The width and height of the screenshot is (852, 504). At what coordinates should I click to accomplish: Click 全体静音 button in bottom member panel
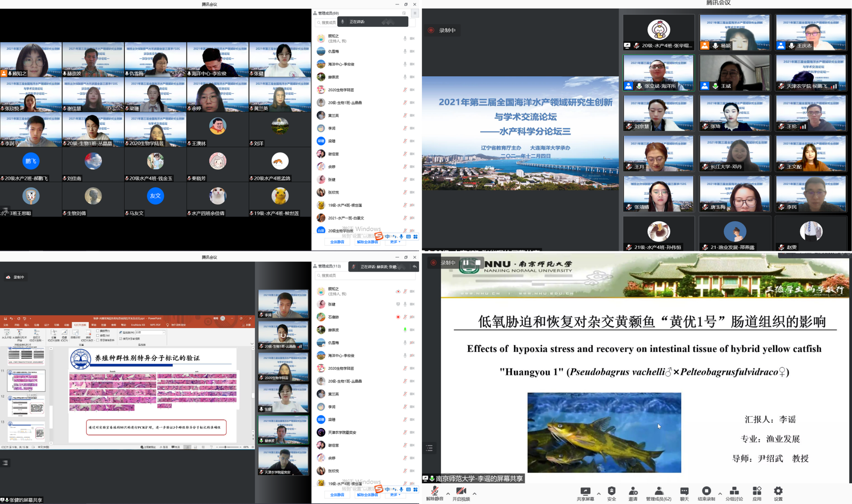pos(337,495)
